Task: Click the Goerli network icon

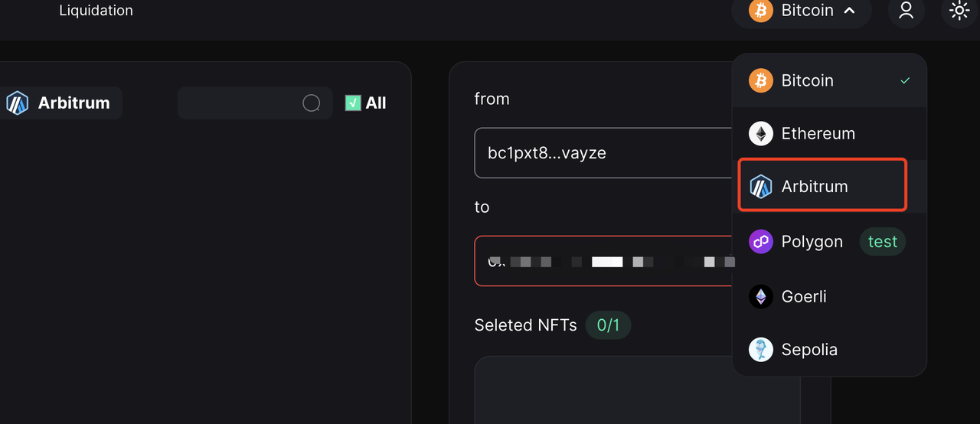Action: pos(761,296)
